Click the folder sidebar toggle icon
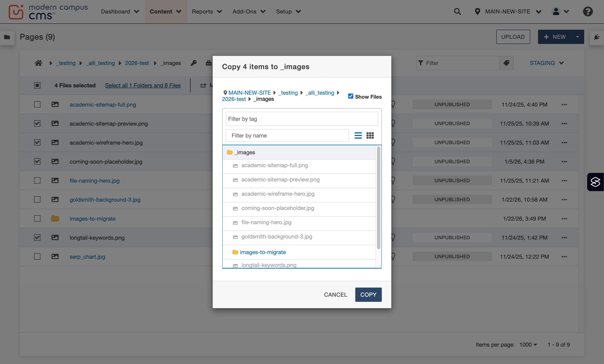The image size is (604, 364). 7,37
